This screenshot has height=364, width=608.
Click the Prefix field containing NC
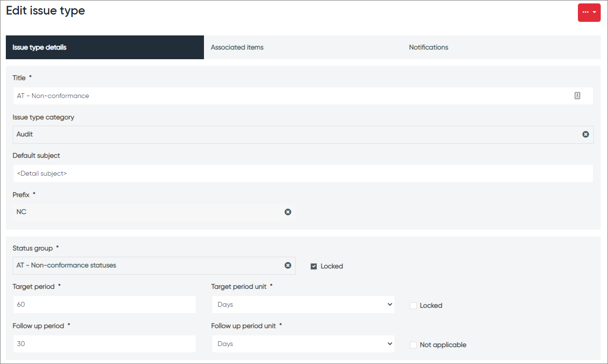154,212
